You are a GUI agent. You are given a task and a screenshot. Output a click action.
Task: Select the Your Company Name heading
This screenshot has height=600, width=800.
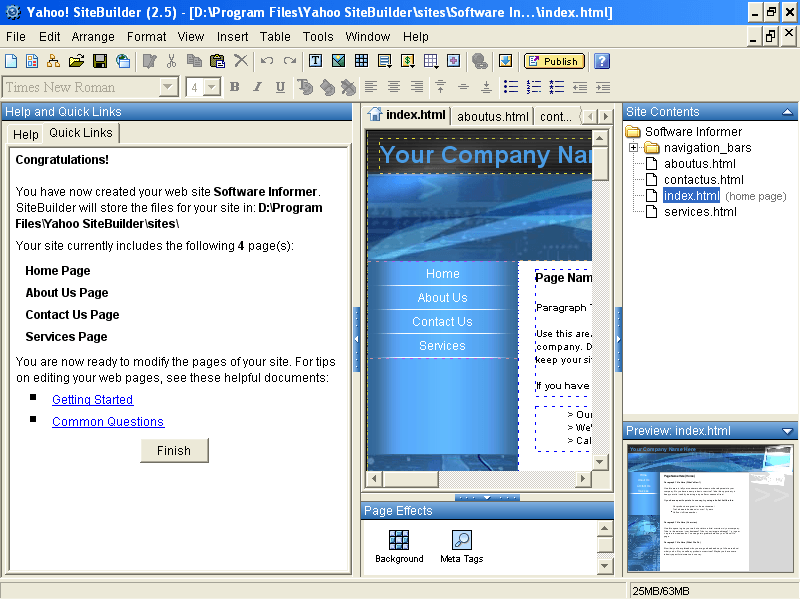[x=487, y=155]
